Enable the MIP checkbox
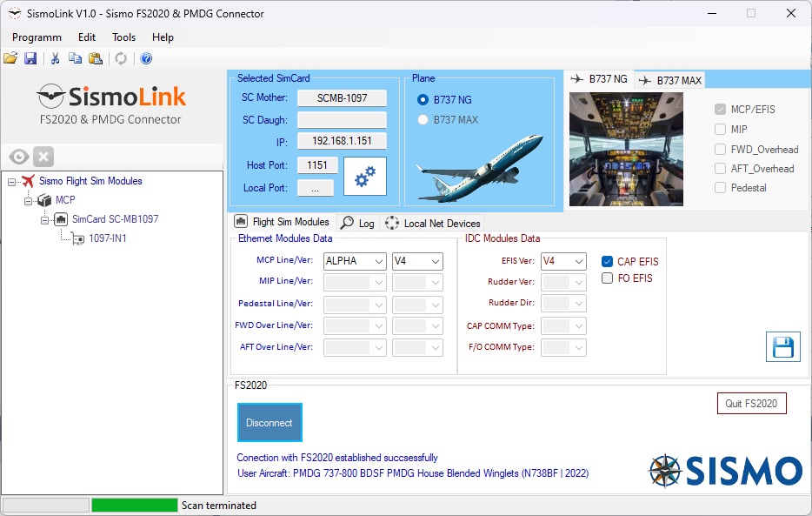812x516 pixels. coord(720,129)
